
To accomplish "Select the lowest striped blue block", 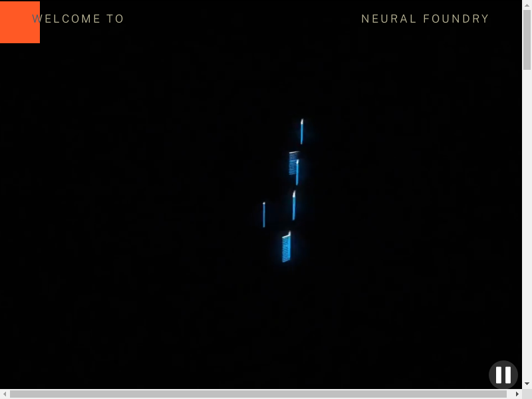I will coord(286,248).
